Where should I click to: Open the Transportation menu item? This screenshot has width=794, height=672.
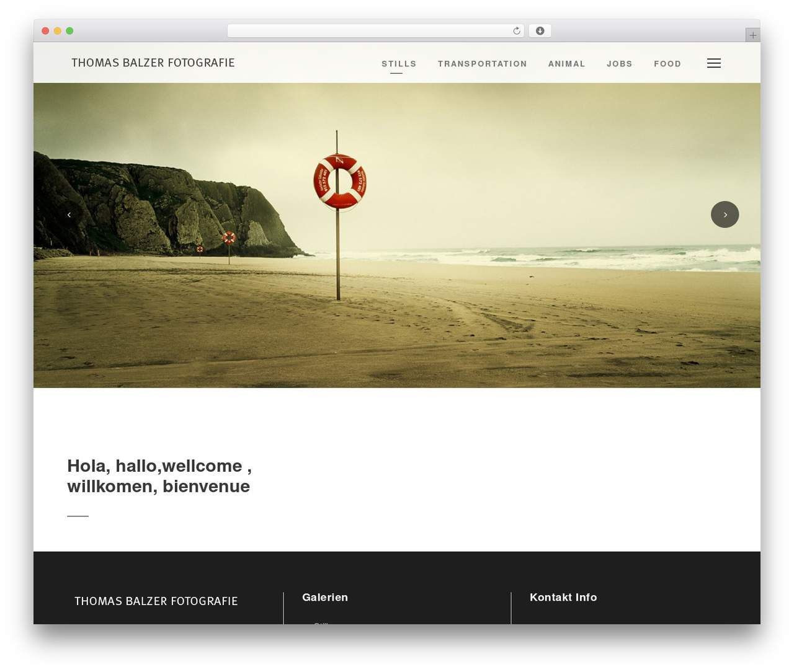click(x=483, y=64)
